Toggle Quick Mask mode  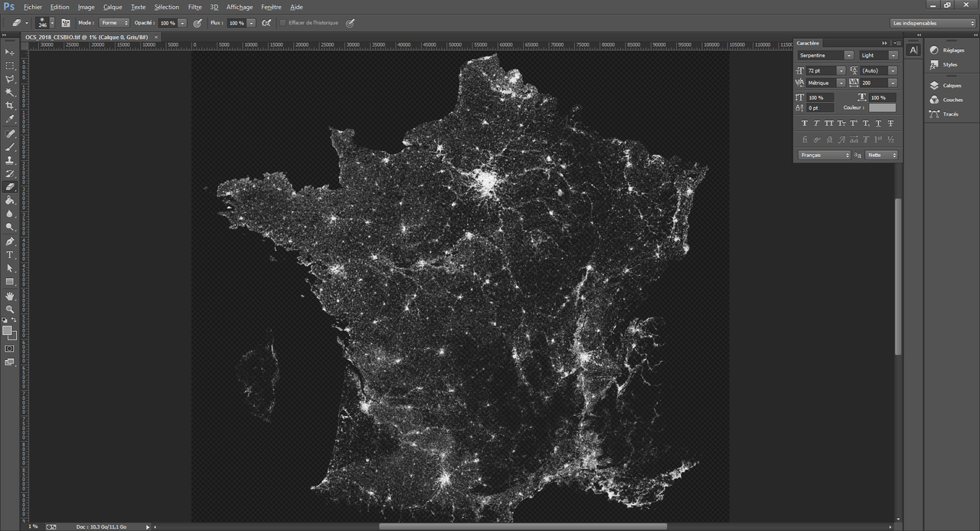9,349
